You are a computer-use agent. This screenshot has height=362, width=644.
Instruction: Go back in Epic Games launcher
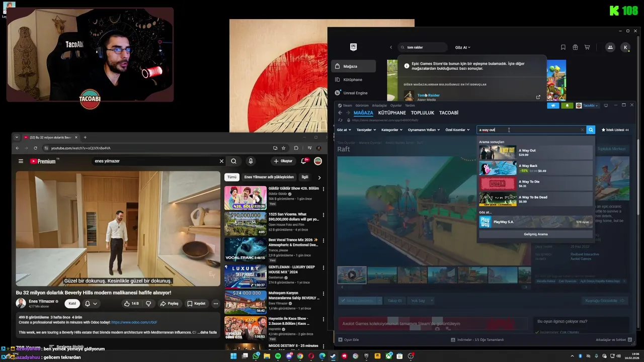pyautogui.click(x=391, y=47)
